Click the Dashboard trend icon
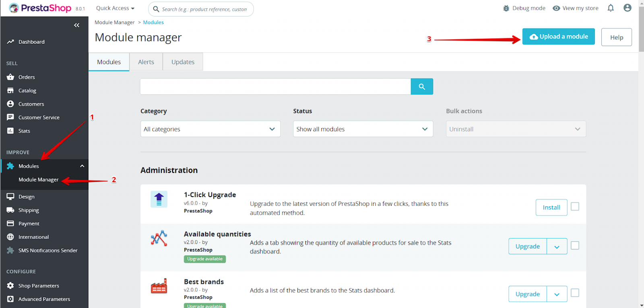The image size is (644, 308). pos(10,42)
